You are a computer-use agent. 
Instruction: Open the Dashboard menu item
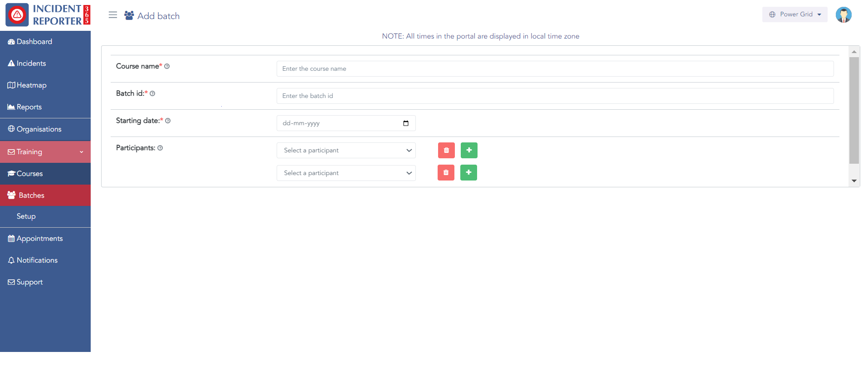(x=34, y=42)
